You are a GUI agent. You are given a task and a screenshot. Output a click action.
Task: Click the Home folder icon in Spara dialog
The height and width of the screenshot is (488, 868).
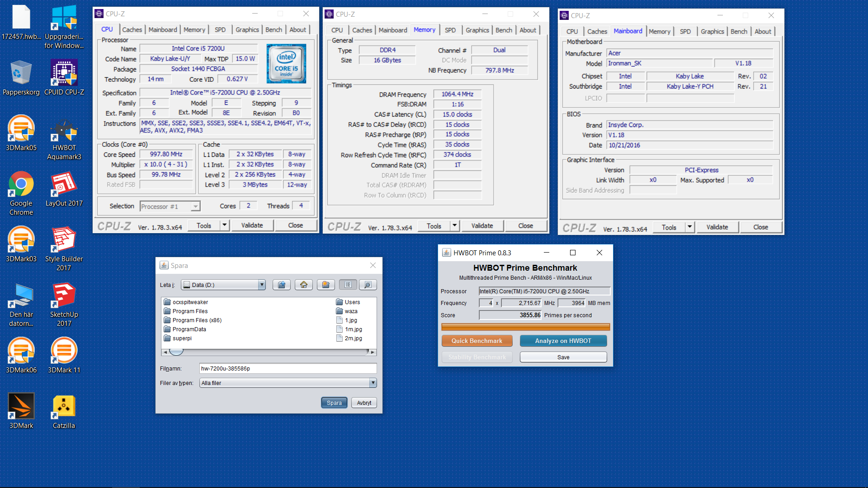point(304,285)
